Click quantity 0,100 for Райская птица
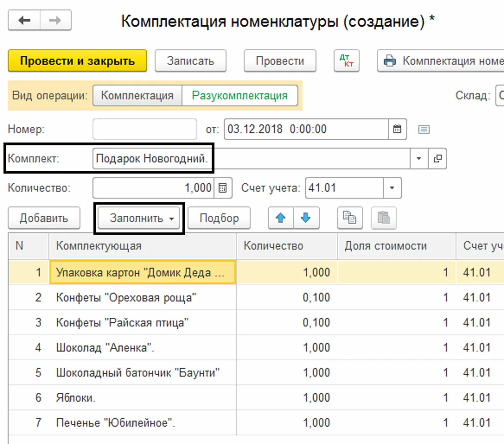The image size is (504, 444). [287, 322]
